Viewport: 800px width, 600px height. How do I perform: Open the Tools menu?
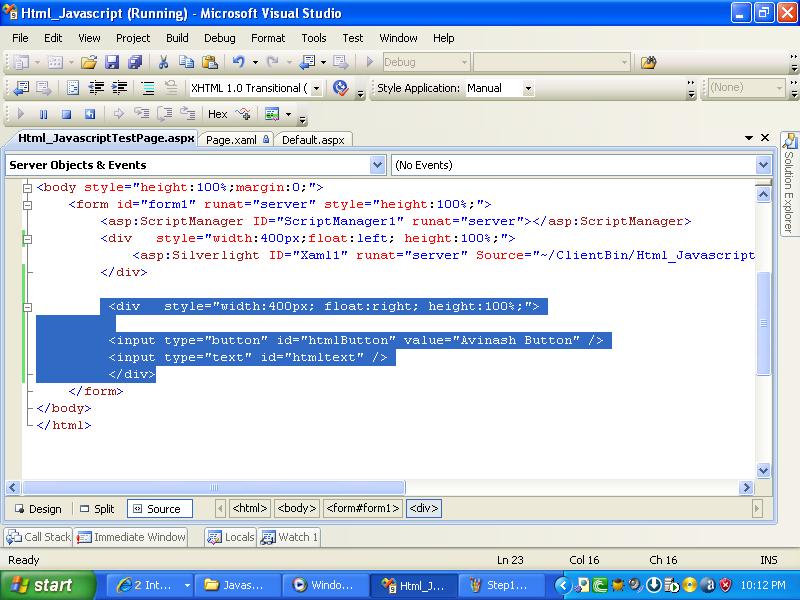314,38
